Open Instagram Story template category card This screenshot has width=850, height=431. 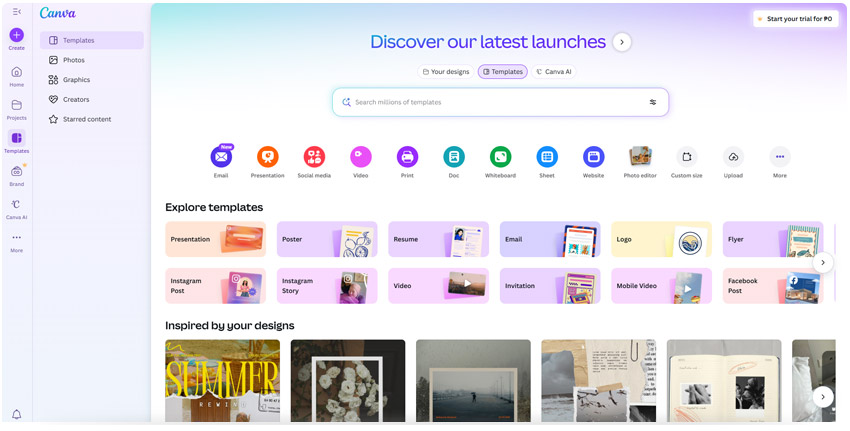(327, 286)
